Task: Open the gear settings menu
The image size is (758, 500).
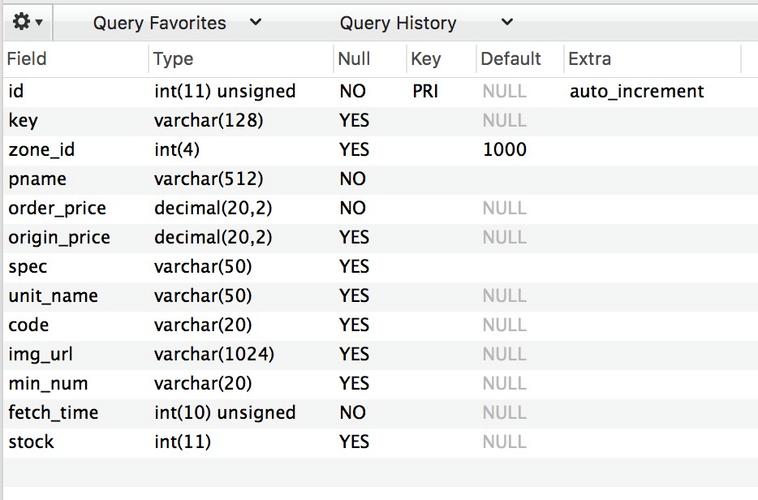Action: pos(21,22)
